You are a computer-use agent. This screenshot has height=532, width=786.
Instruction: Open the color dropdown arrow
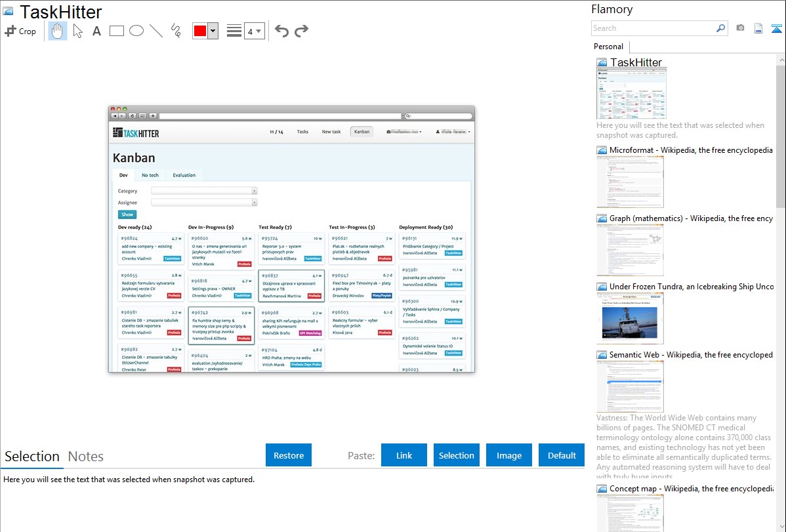click(213, 31)
